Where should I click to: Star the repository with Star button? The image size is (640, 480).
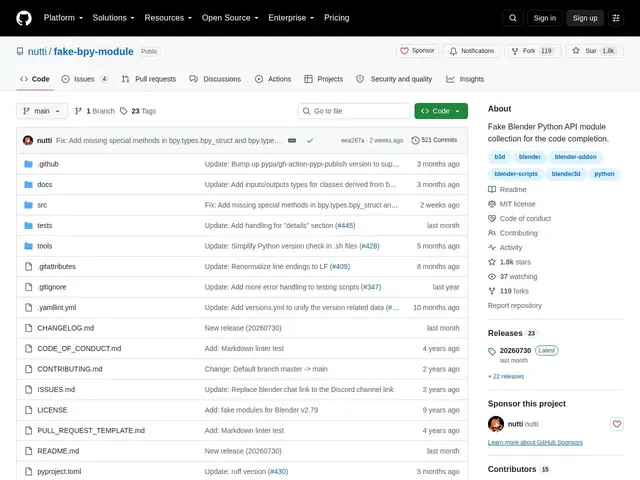coord(594,51)
